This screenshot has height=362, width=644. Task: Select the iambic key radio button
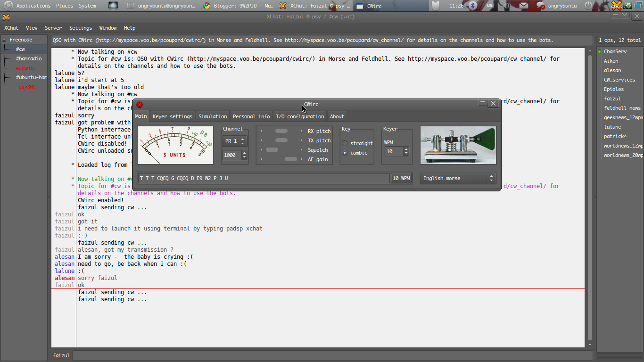click(345, 153)
